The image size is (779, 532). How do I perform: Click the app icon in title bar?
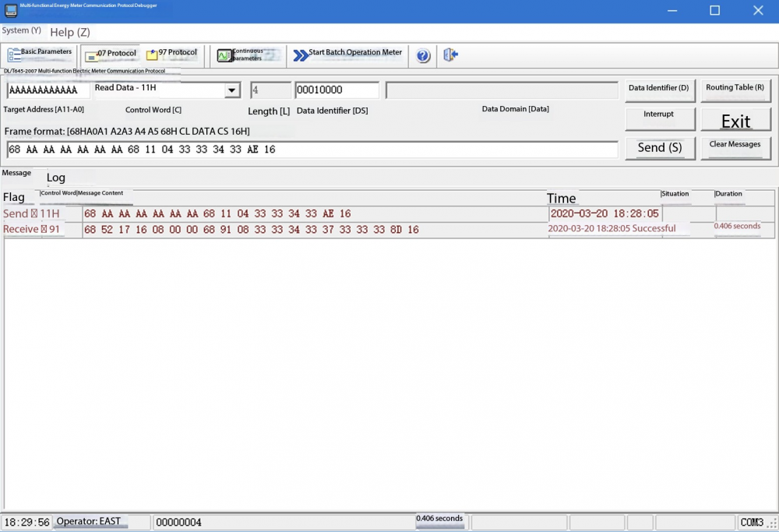pyautogui.click(x=11, y=10)
